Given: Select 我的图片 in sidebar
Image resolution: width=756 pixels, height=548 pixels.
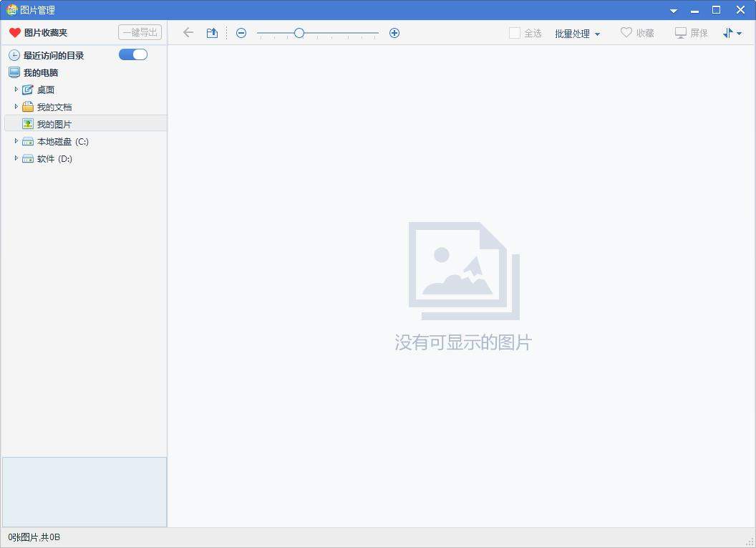Looking at the screenshot, I should tap(54, 123).
